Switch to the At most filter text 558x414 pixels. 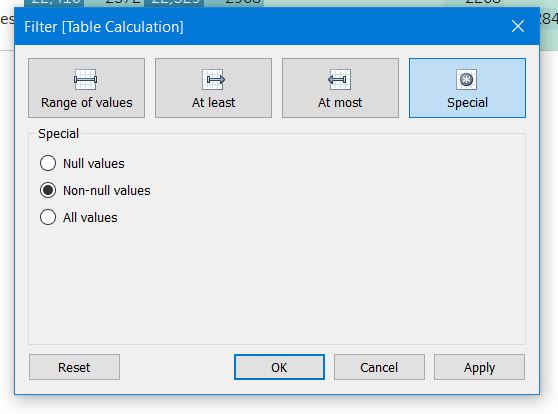point(340,103)
